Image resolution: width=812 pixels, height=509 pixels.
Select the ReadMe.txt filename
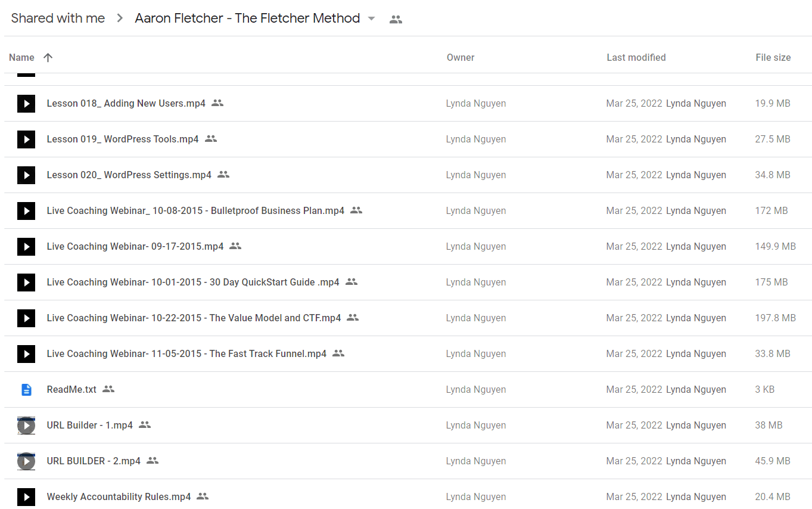click(71, 390)
